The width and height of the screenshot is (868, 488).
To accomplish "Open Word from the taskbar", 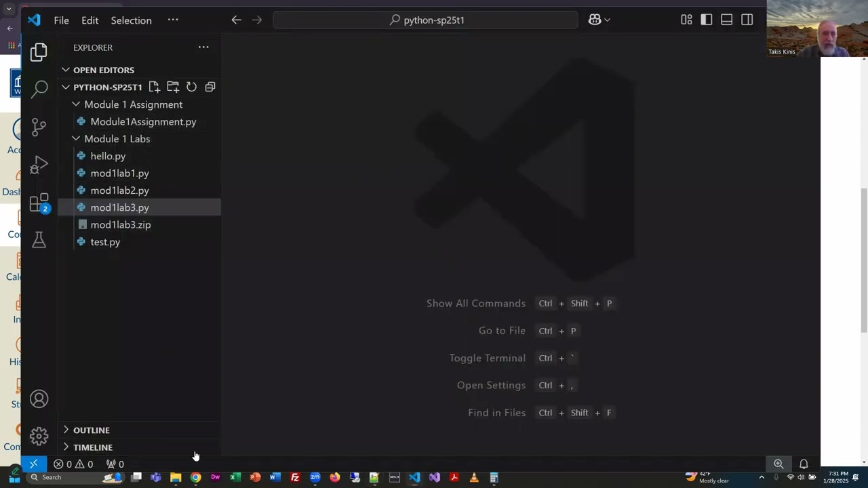I will click(x=275, y=478).
